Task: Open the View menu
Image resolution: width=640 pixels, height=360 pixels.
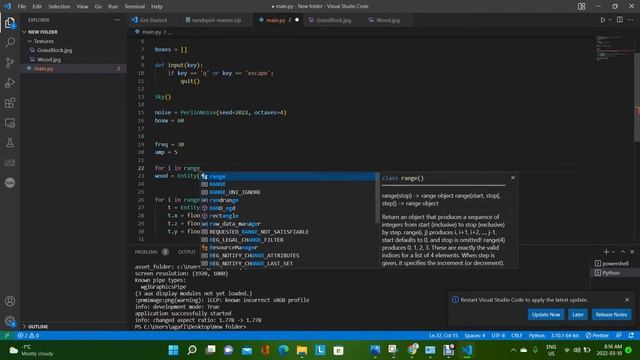Action: pos(82,6)
